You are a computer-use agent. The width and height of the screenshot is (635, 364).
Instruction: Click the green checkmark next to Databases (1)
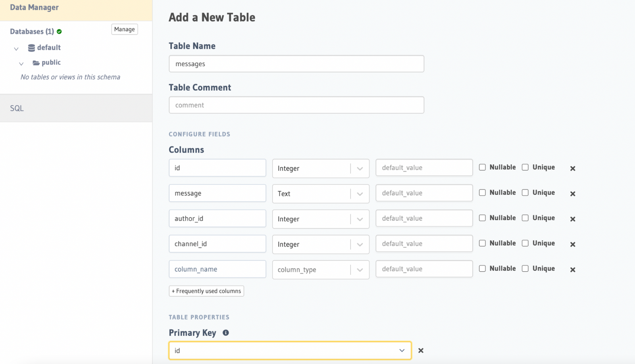tap(59, 31)
